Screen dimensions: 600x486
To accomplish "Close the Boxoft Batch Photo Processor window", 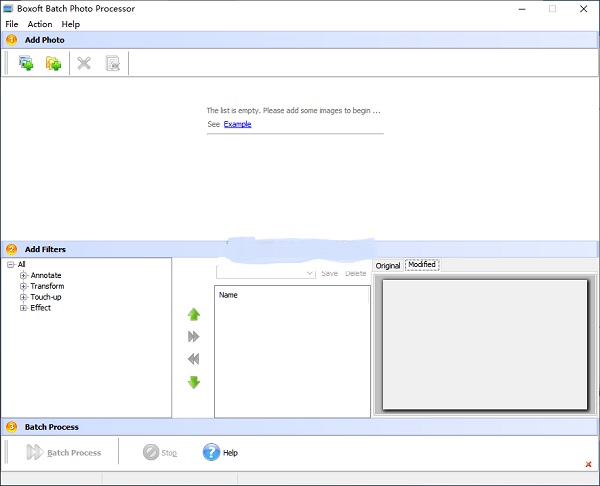I will [584, 9].
